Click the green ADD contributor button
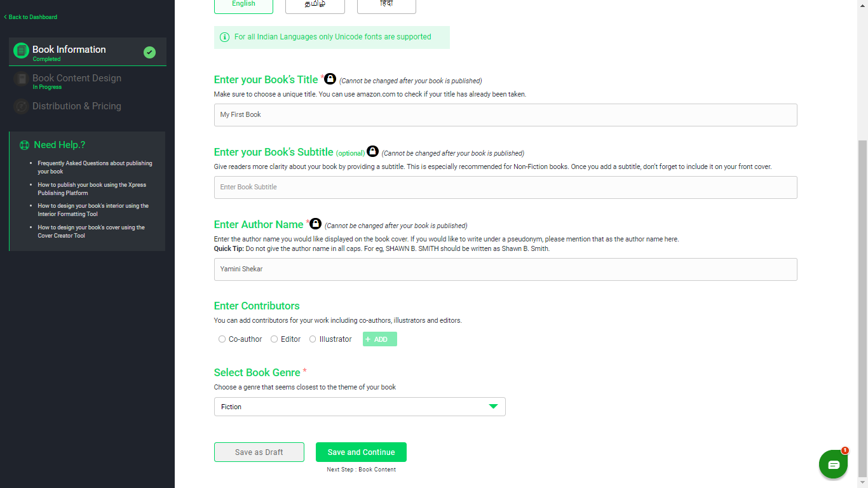868x488 pixels. click(379, 339)
